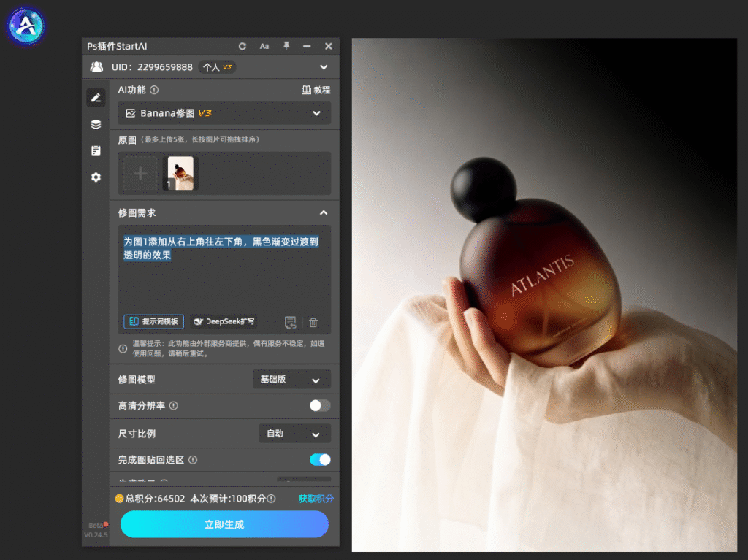Open the layers sidebar tab

point(96,125)
